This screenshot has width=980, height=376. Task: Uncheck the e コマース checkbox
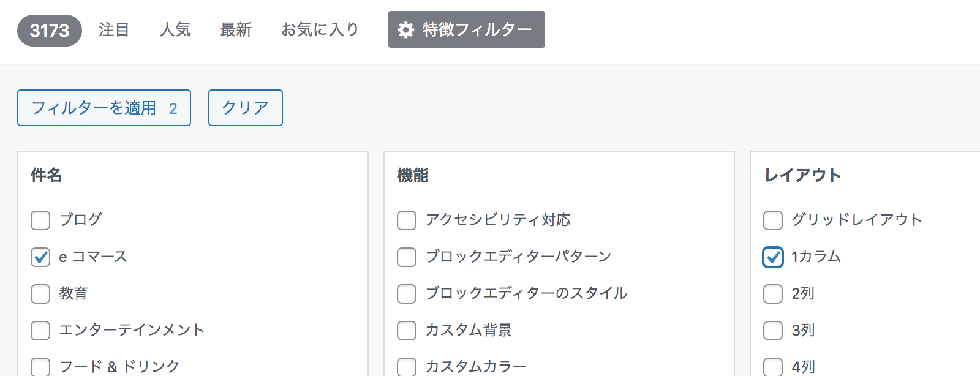40,257
